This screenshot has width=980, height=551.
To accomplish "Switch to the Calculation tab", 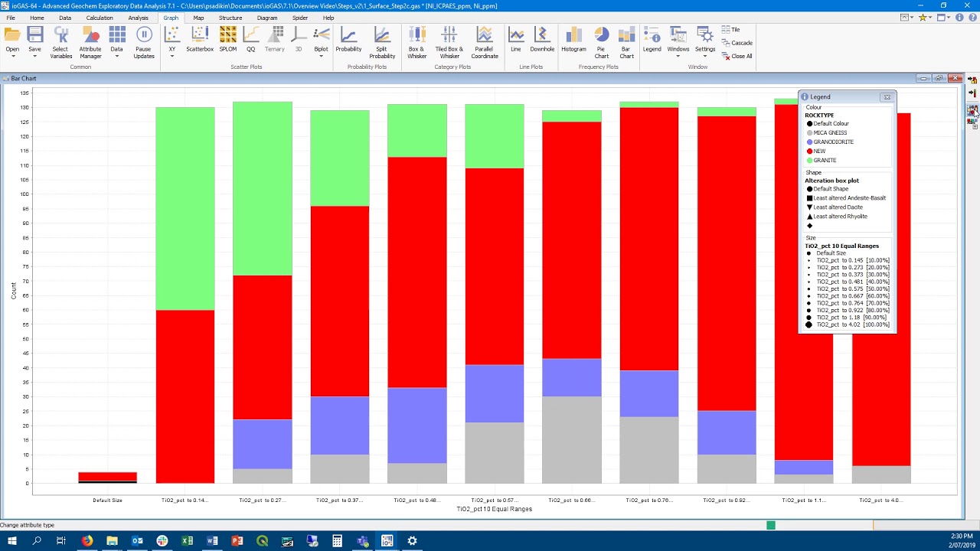I will [100, 18].
